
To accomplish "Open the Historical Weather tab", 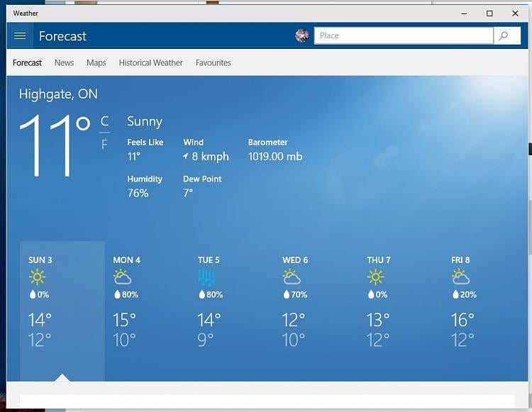I will click(x=150, y=63).
